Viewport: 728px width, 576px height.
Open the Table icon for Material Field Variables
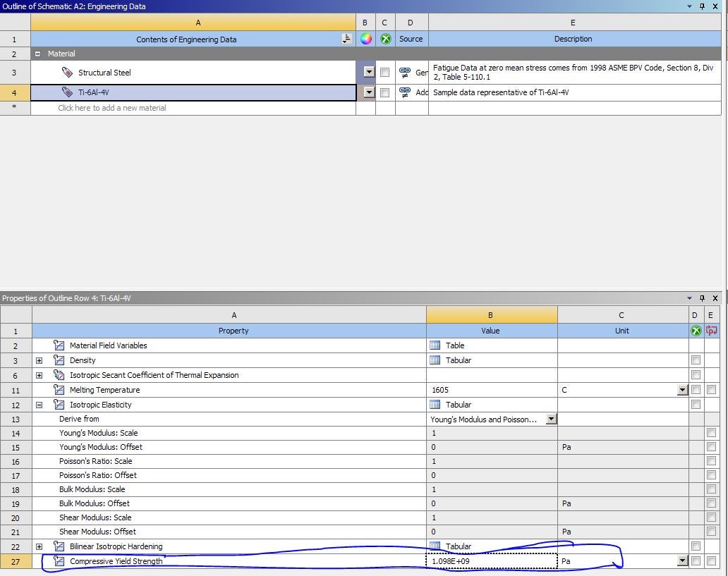tap(435, 345)
